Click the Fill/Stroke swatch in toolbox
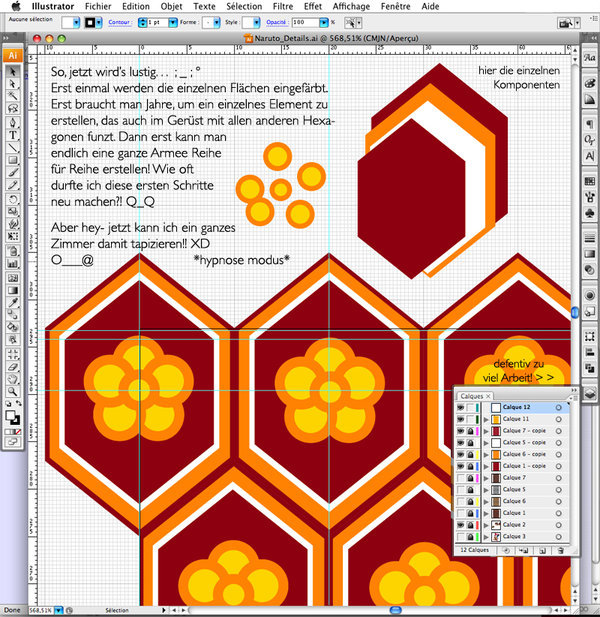Viewport: 600px width, 617px height. 13,418
